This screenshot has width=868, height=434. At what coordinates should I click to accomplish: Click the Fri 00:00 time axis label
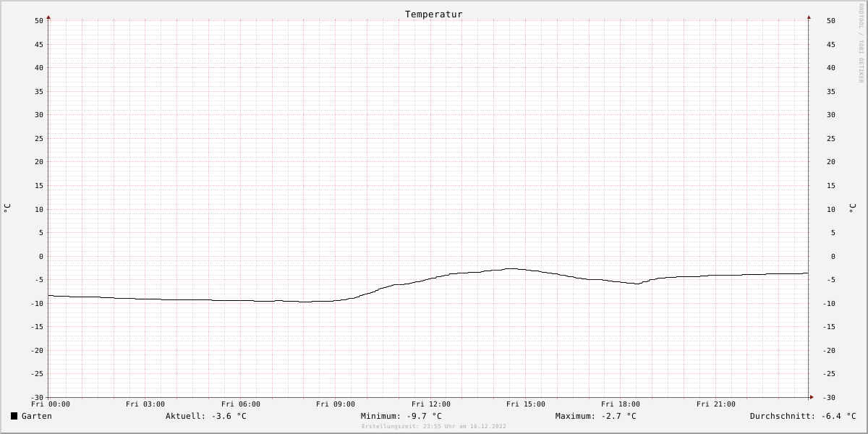click(x=51, y=404)
